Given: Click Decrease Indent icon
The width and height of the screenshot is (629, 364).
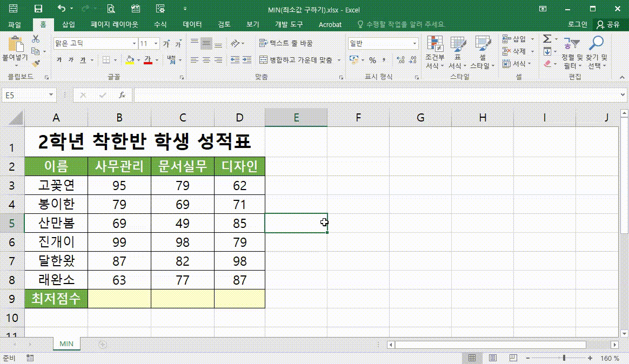Looking at the screenshot, I should pyautogui.click(x=235, y=60).
